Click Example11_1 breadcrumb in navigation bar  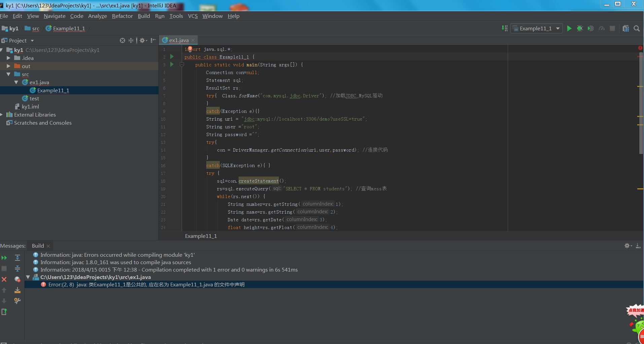point(65,29)
